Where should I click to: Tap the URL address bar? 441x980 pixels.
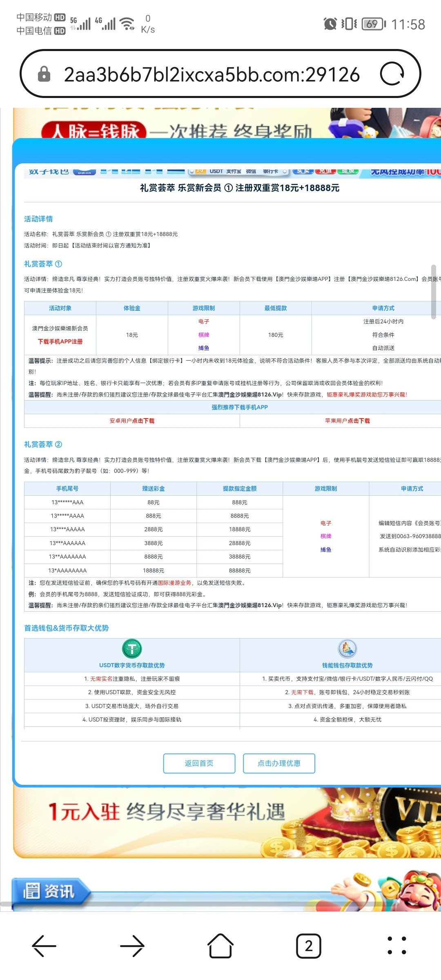[x=212, y=74]
